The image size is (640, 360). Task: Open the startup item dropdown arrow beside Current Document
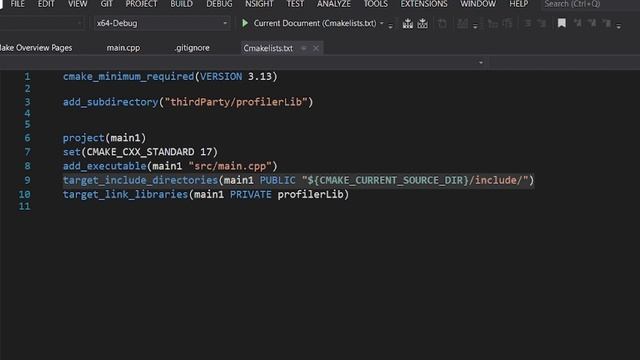382,23
